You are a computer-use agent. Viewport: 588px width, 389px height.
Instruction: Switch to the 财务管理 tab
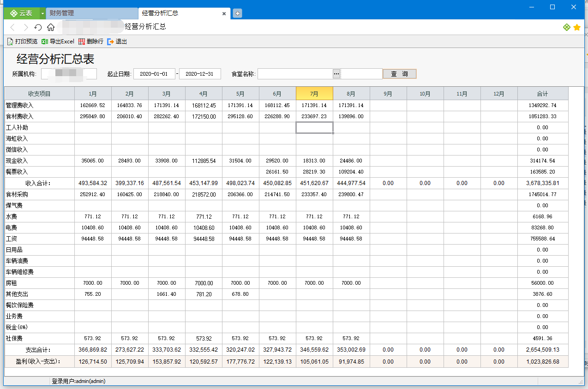tap(92, 13)
